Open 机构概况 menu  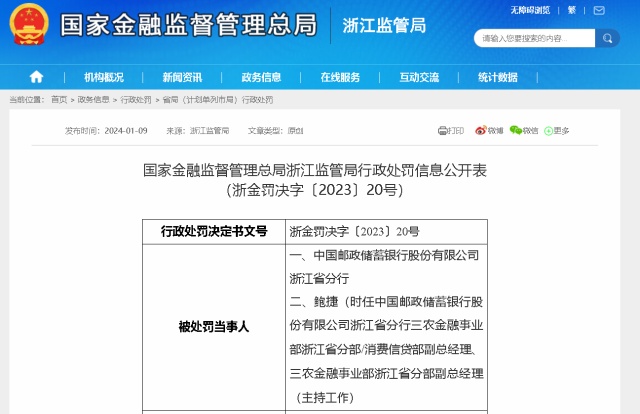(104, 77)
